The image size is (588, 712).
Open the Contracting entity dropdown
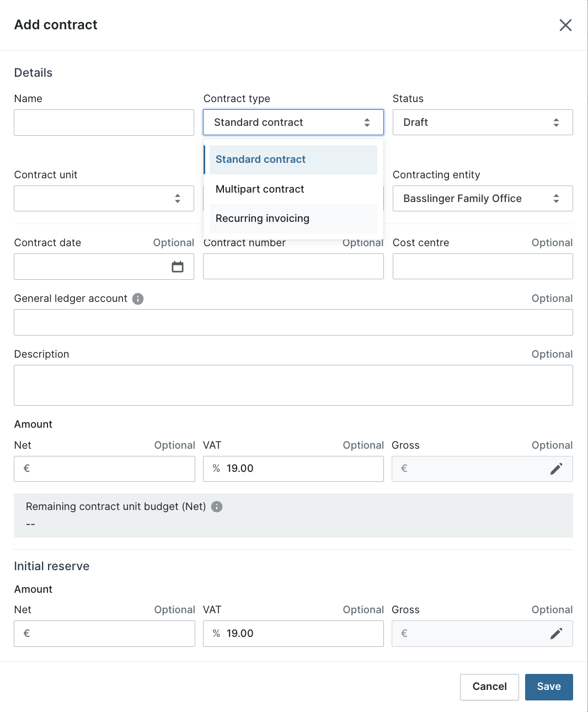coord(483,198)
